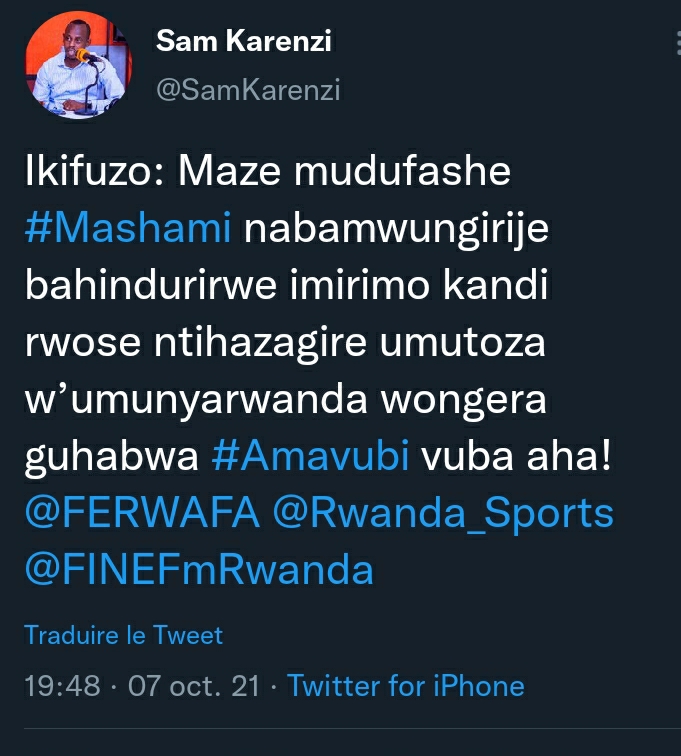The height and width of the screenshot is (756, 681).
Task: Click the line reading bahindurirwe imirimo kandi
Action: (286, 284)
